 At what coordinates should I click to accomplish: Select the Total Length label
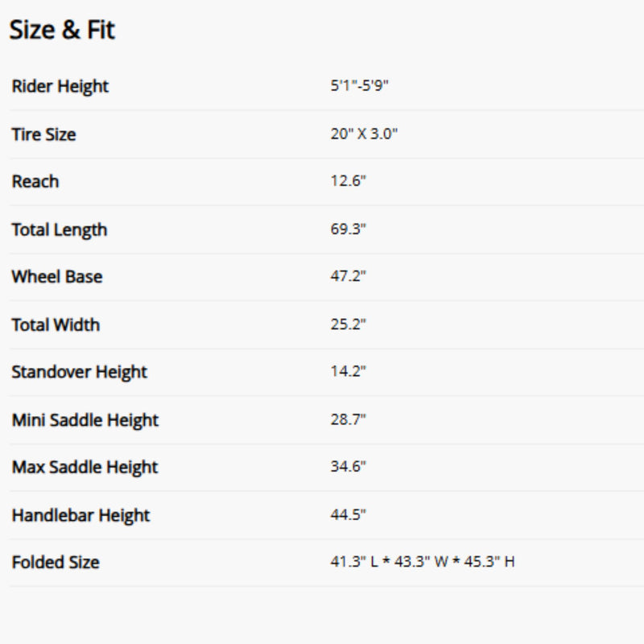point(59,229)
